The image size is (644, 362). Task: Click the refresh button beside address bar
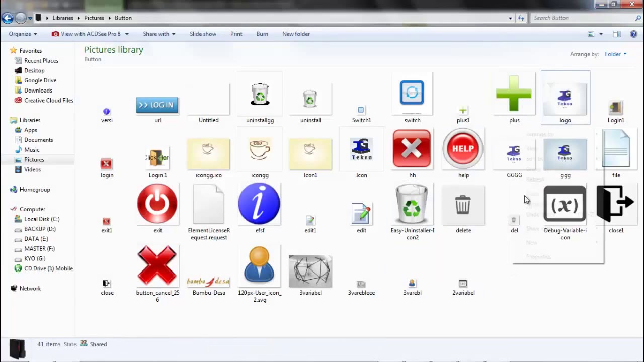tap(521, 18)
